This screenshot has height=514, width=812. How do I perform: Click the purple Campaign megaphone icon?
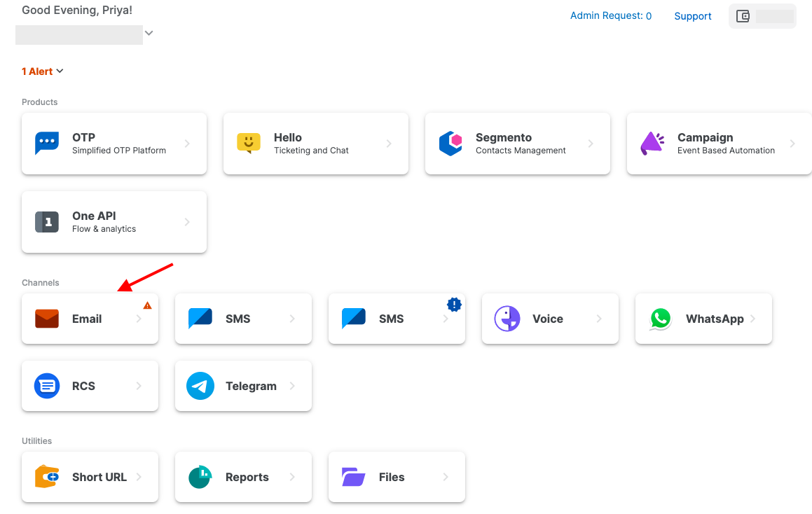click(x=652, y=144)
